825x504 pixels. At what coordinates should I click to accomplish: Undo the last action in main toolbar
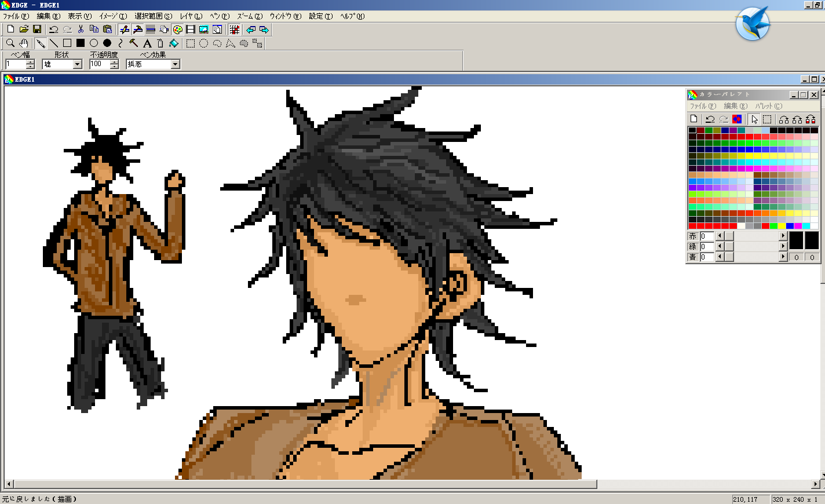tap(54, 30)
